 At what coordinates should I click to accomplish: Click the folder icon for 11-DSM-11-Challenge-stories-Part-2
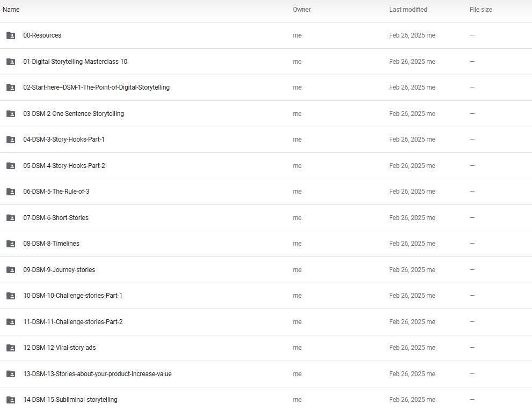(11, 322)
